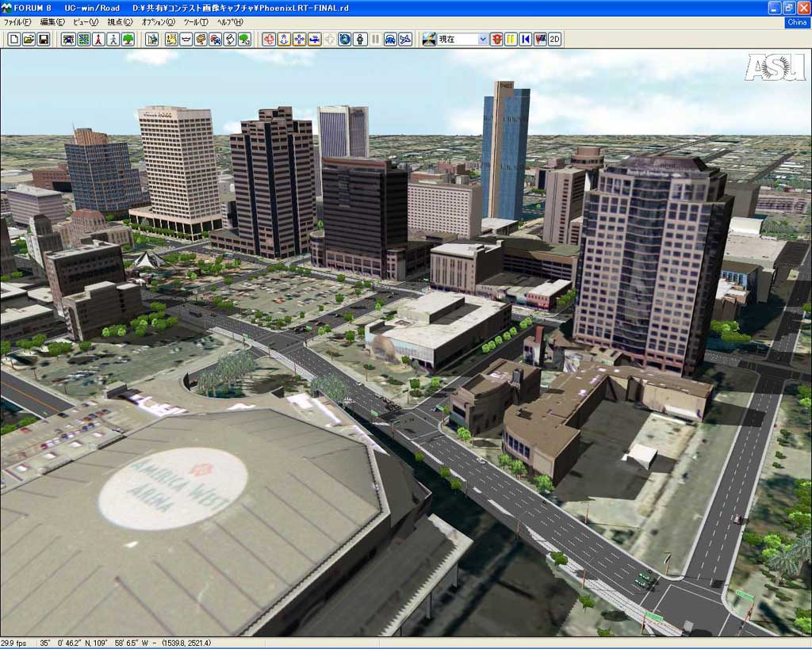This screenshot has width=812, height=649.
Task: Select the helicopter fly mode icon
Action: (x=314, y=40)
